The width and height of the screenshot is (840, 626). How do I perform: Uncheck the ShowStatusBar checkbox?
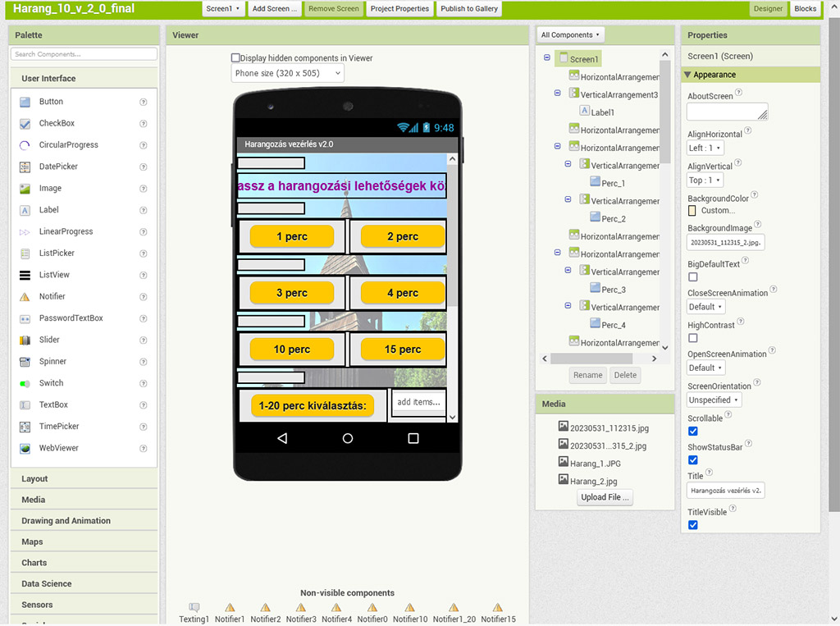(x=692, y=460)
